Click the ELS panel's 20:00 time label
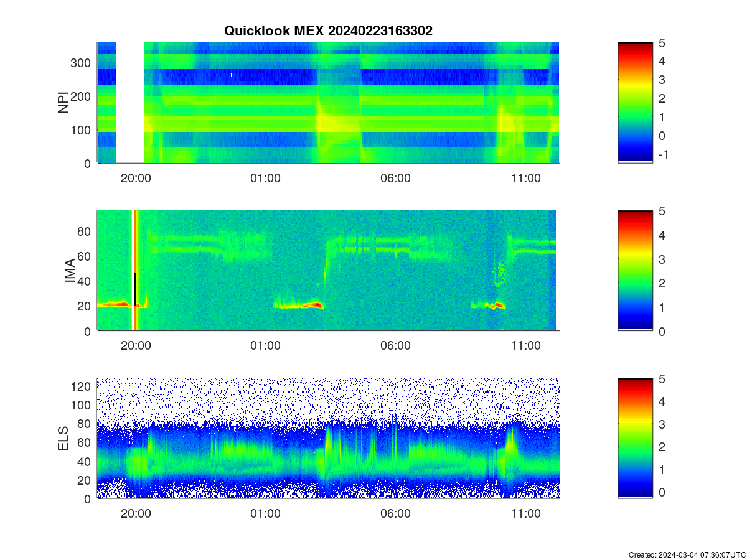Viewport: 747px width, 560px height. [x=136, y=514]
